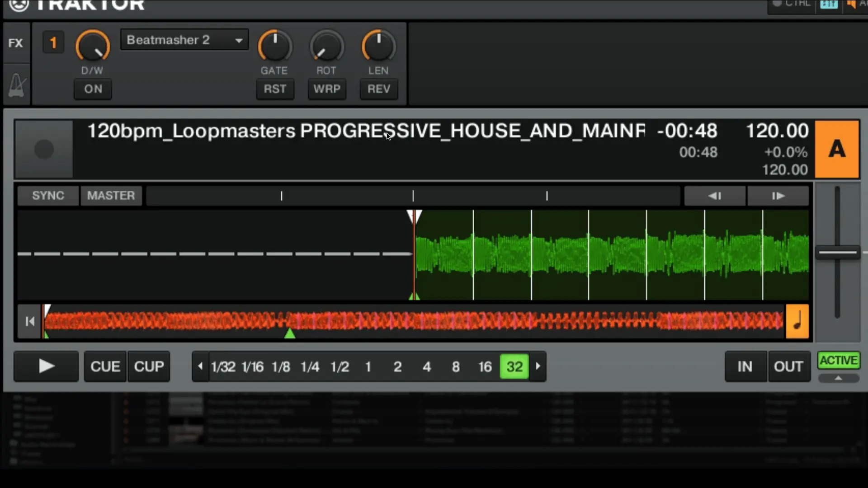The height and width of the screenshot is (488, 868).
Task: Select the FX panel tab
Action: click(16, 43)
